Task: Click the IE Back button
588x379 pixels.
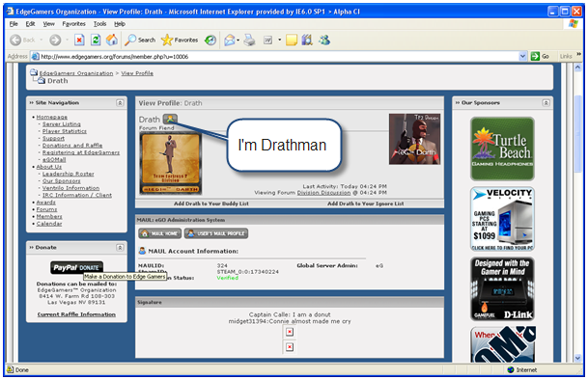Action: [22, 40]
